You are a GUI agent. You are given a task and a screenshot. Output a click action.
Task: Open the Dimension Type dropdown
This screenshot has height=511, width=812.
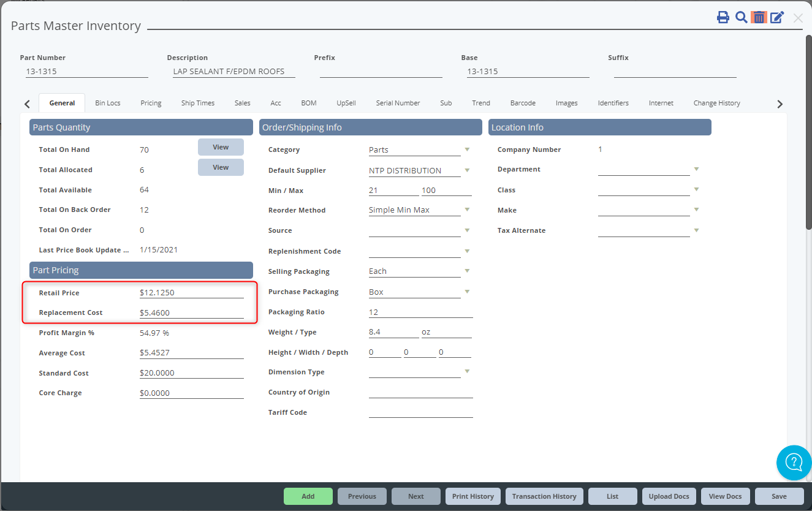[x=467, y=371]
